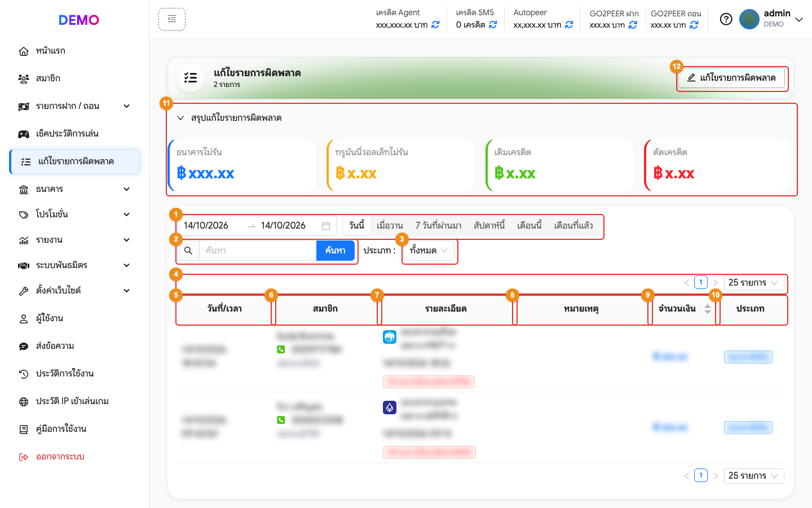Click the สมาชิก members icon
This screenshot has width=812, height=508.
pos(24,79)
